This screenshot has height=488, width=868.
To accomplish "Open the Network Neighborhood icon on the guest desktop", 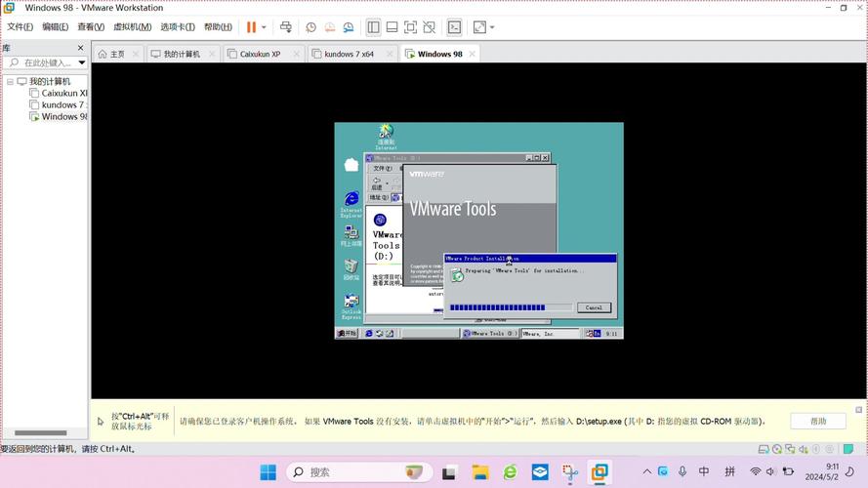I will point(351,235).
